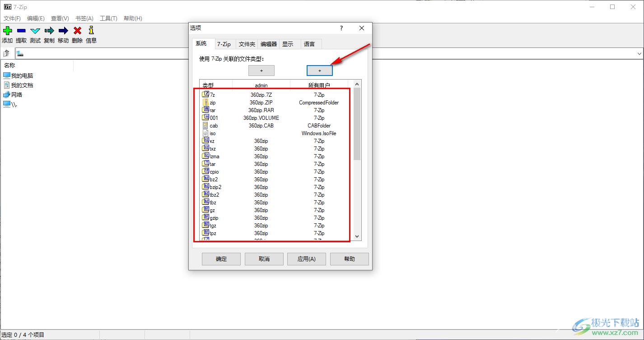Confirm with the 确定 button
Screen dimensions: 644x340
(221, 259)
